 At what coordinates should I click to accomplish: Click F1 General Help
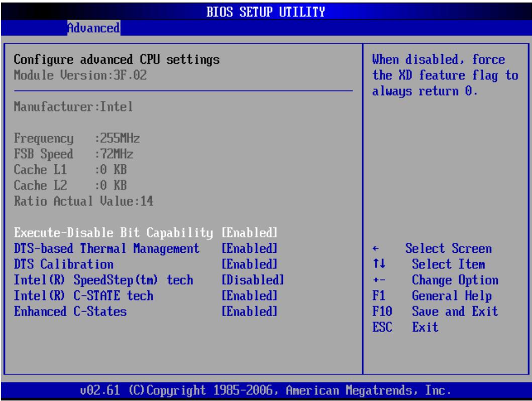point(432,296)
